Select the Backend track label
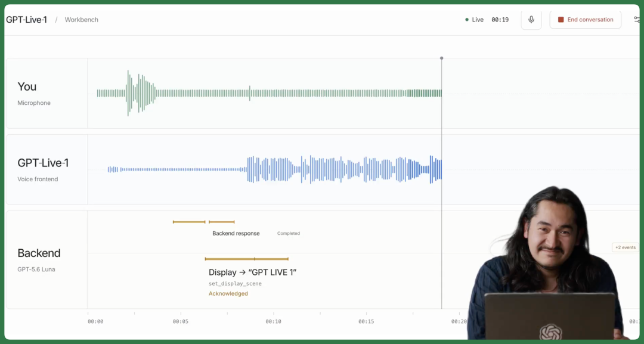644x344 pixels. tap(39, 253)
